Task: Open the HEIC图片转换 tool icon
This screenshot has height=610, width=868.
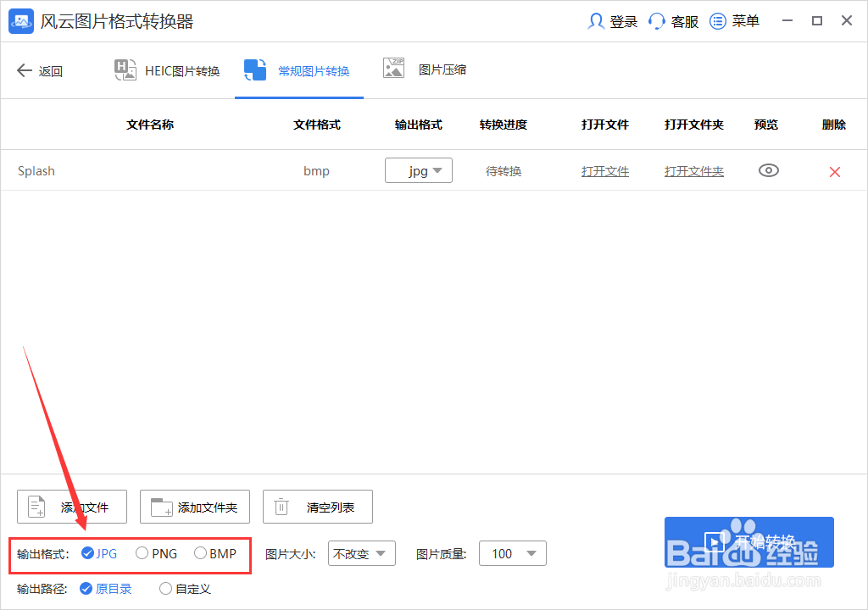Action: coord(125,70)
